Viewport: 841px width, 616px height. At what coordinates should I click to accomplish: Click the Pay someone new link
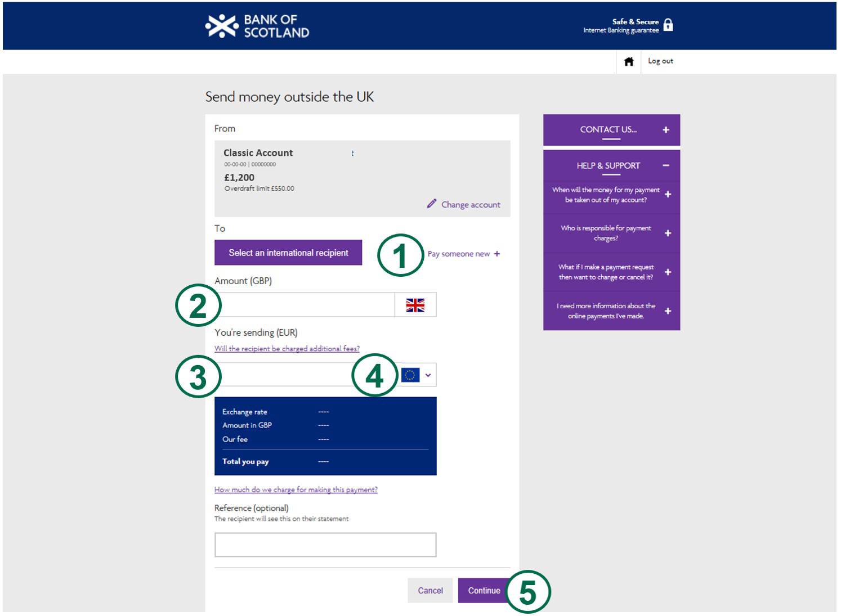coord(459,254)
